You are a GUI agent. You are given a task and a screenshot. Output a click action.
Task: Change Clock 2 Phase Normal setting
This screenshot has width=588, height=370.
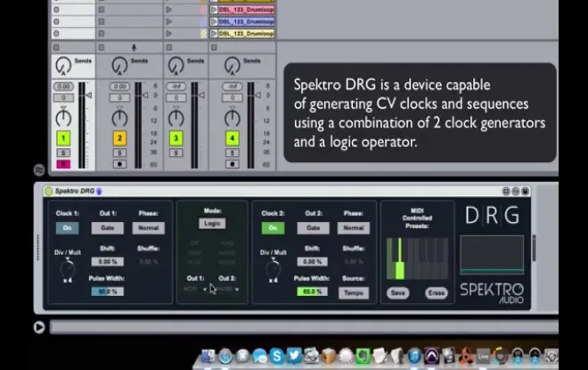tap(354, 227)
